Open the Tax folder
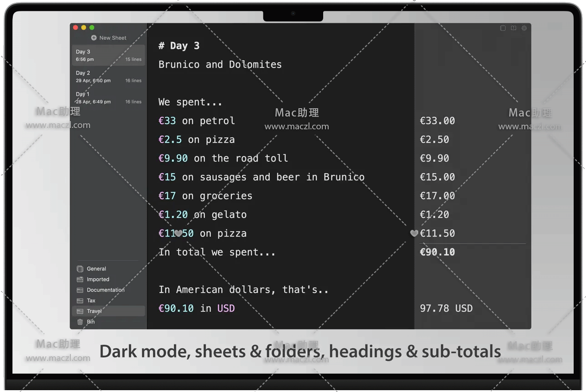The width and height of the screenshot is (586, 392). [x=108, y=301]
